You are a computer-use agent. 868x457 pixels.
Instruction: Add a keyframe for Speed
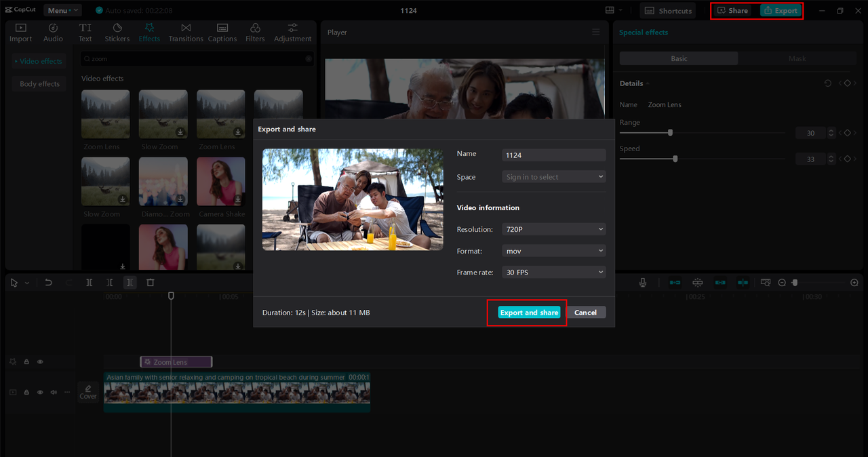(847, 159)
